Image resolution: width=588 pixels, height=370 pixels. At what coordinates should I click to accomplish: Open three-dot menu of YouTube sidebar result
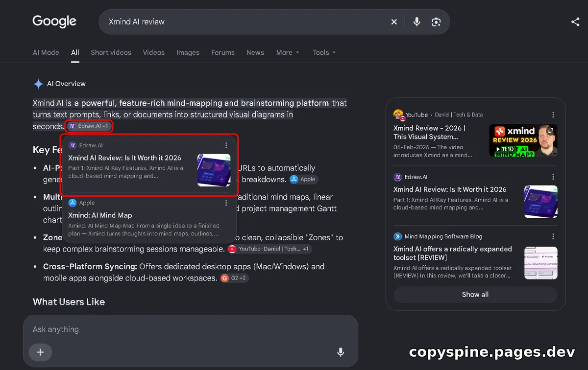[x=553, y=115]
